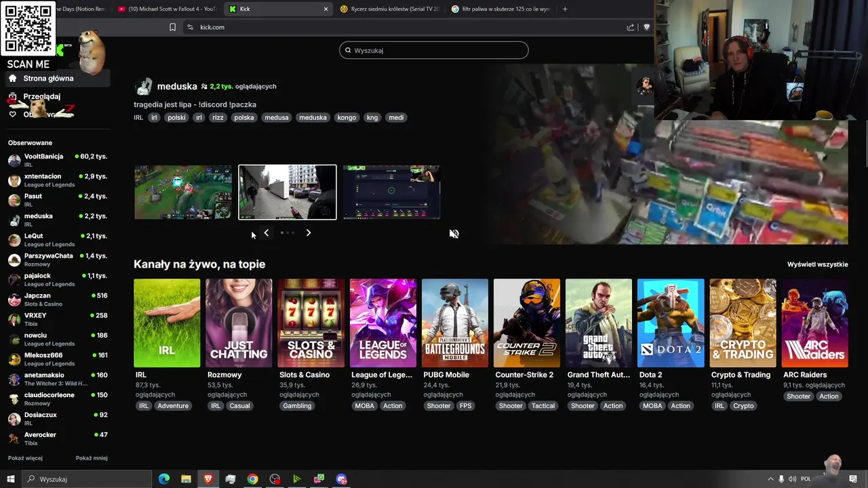Viewport: 868px width, 488px height.
Task: Collapse list with Pokaż mniej
Action: (92, 458)
